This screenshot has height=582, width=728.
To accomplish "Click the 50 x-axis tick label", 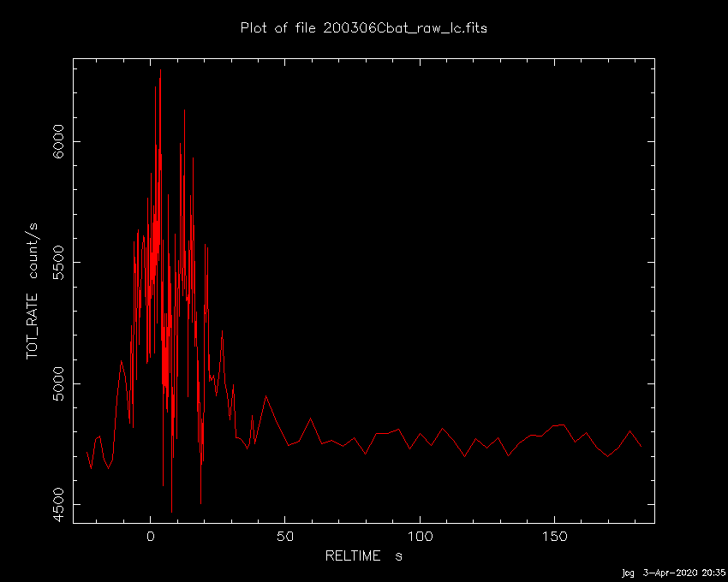I will pos(285,537).
